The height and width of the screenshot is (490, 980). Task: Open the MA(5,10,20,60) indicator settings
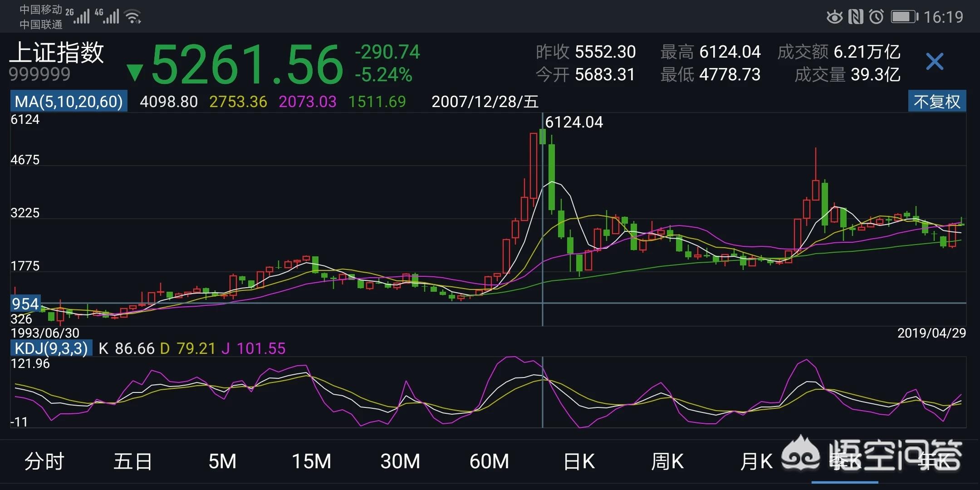[69, 101]
